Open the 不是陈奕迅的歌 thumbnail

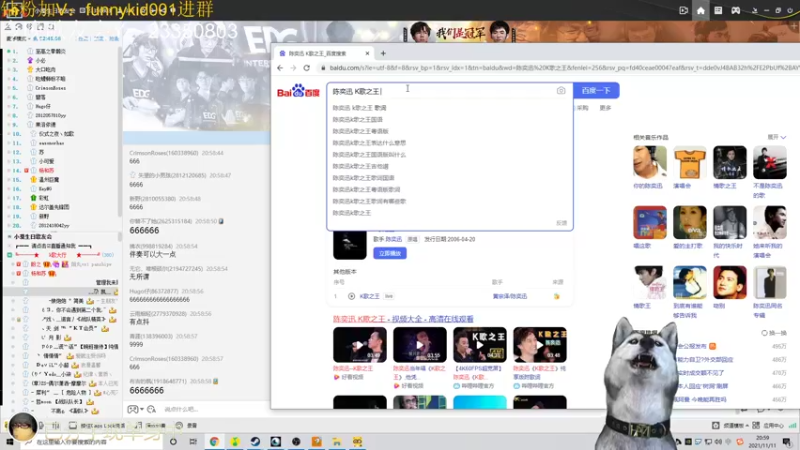click(x=769, y=162)
